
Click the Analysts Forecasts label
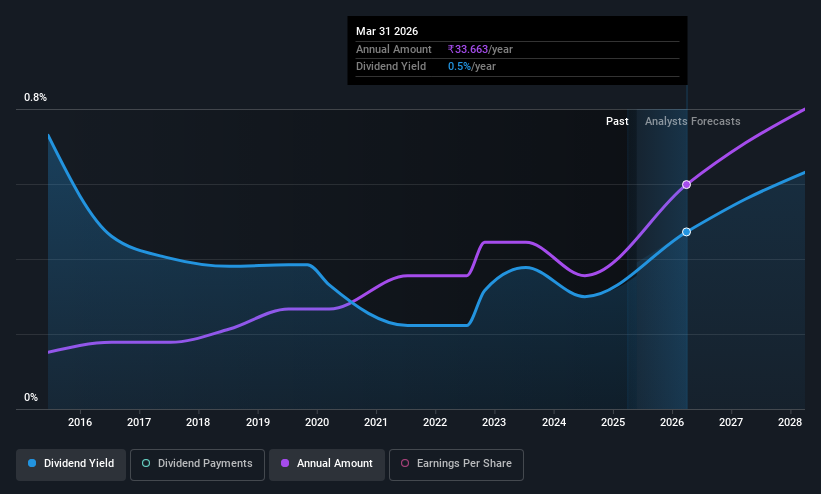pos(692,122)
